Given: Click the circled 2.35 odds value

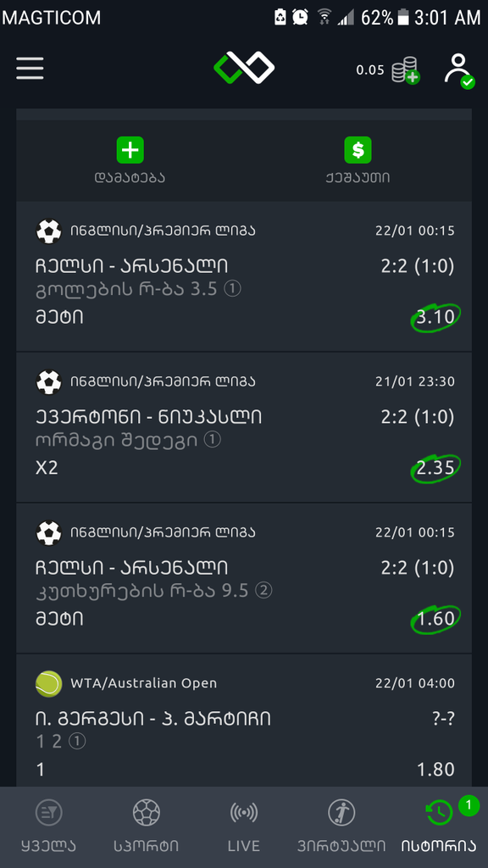Looking at the screenshot, I should (435, 468).
